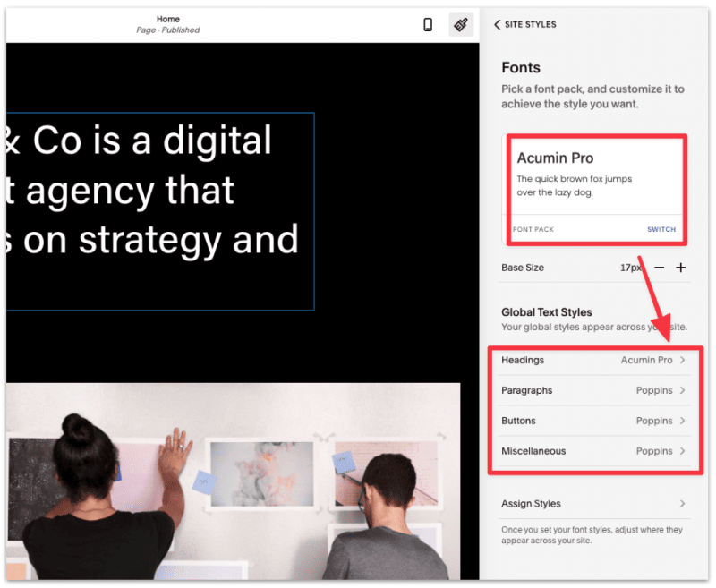716x588 pixels.
Task: Click the Home page title
Action: click(168, 19)
